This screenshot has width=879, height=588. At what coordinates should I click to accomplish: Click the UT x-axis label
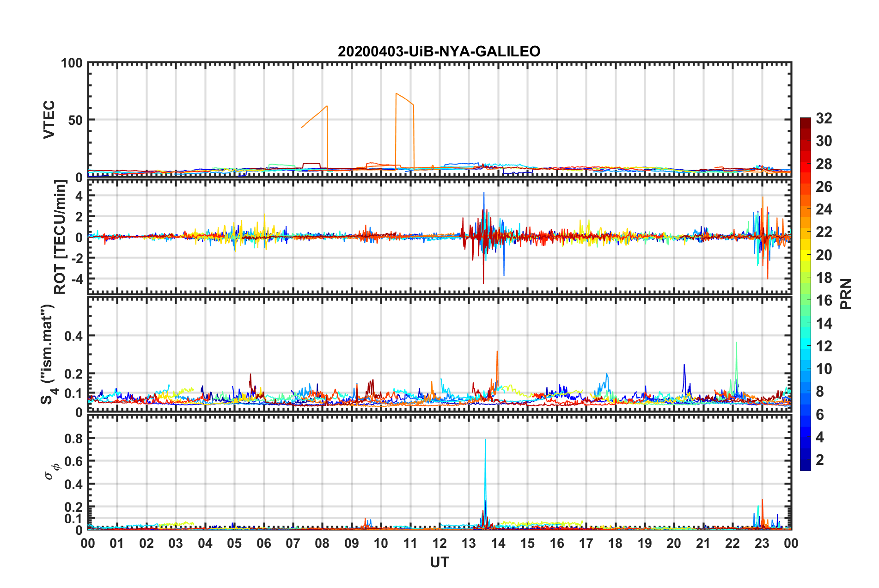pos(439,562)
